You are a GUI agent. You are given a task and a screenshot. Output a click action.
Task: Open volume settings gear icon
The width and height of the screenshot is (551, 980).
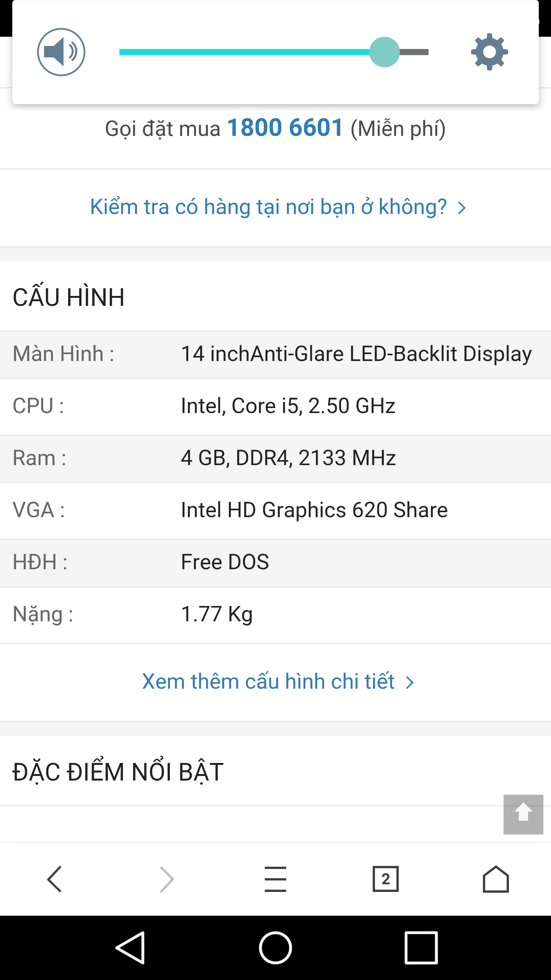click(489, 52)
